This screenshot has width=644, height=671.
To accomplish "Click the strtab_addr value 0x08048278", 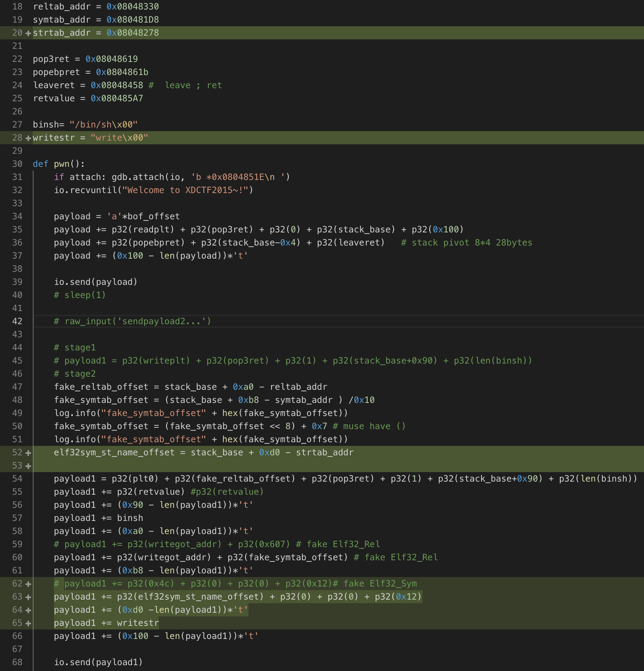I will click(133, 33).
